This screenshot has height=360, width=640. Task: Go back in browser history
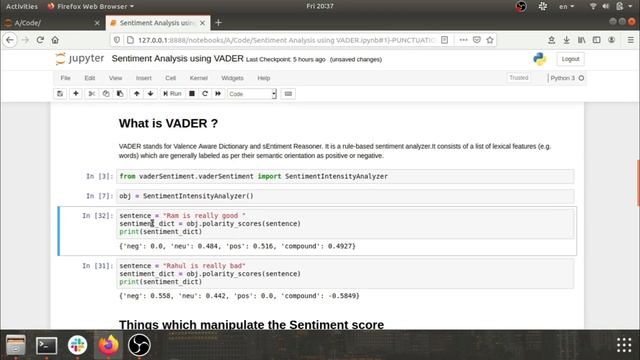click(10, 40)
